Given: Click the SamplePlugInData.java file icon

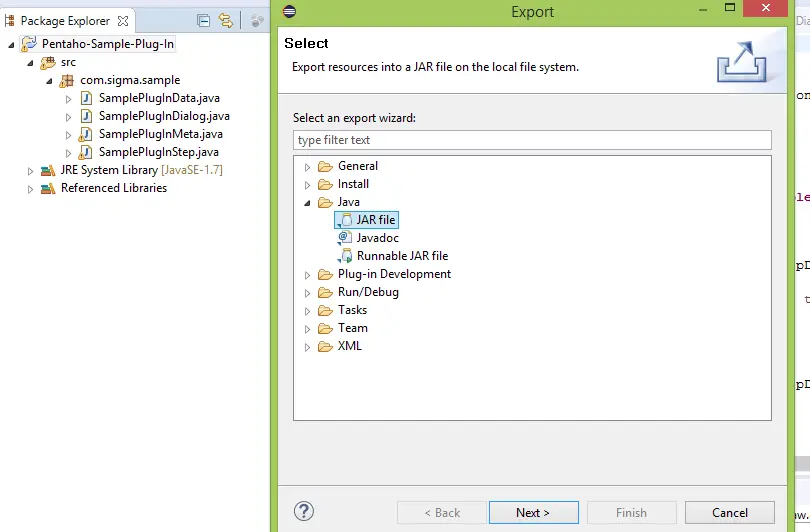Looking at the screenshot, I should [86, 98].
